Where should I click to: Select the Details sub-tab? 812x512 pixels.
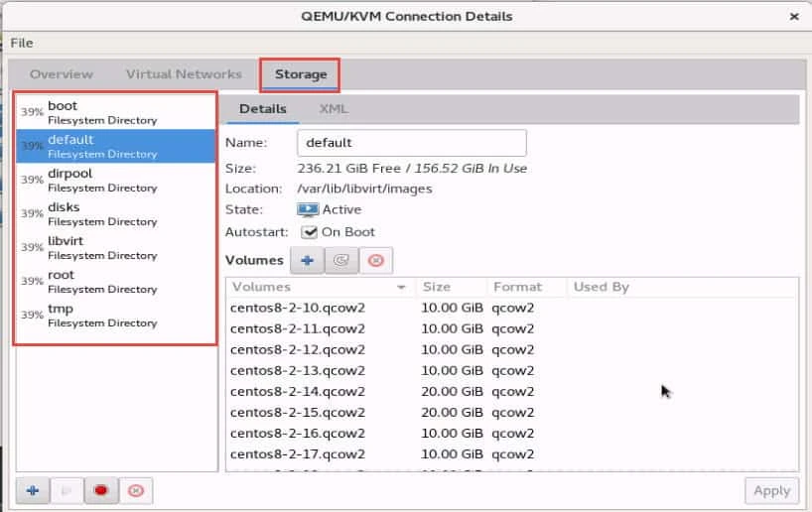click(x=262, y=109)
